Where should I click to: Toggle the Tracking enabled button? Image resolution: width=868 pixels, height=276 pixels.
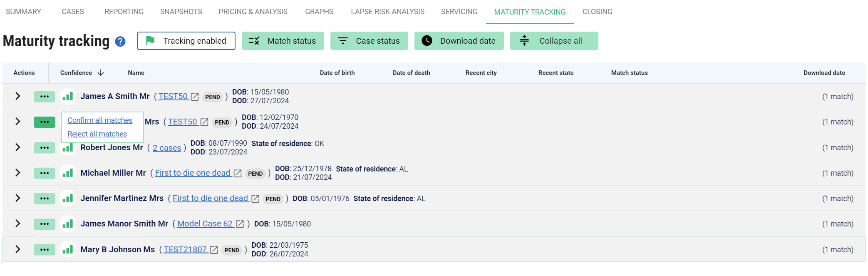click(x=186, y=41)
